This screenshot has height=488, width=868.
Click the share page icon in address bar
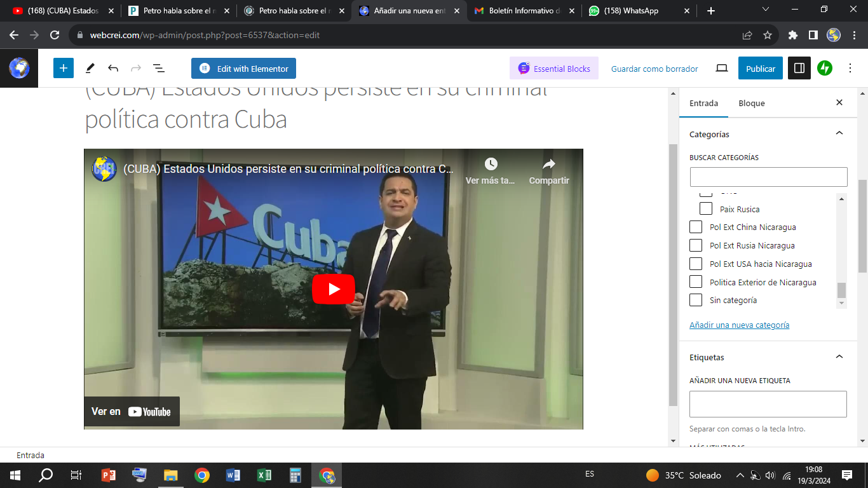[747, 35]
